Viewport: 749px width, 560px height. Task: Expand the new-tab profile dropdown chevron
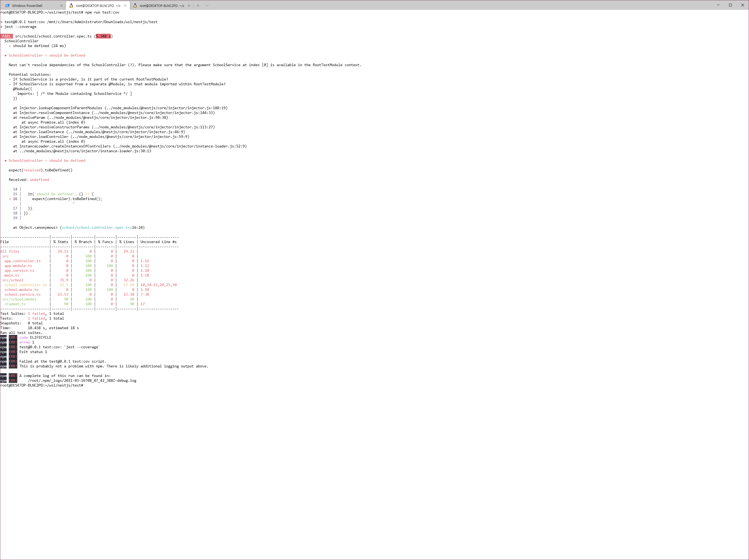point(207,5)
